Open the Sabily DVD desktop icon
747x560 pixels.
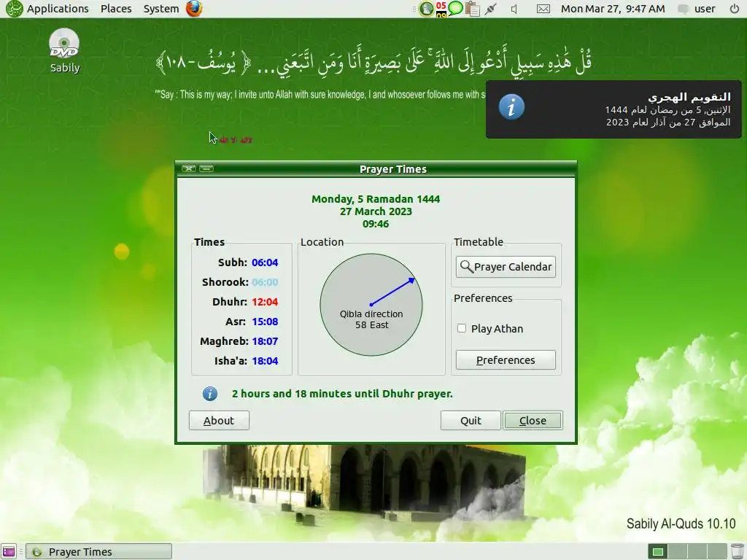(x=64, y=50)
